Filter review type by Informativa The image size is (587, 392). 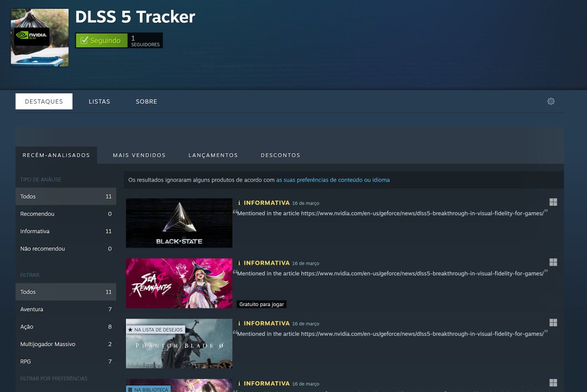click(66, 231)
